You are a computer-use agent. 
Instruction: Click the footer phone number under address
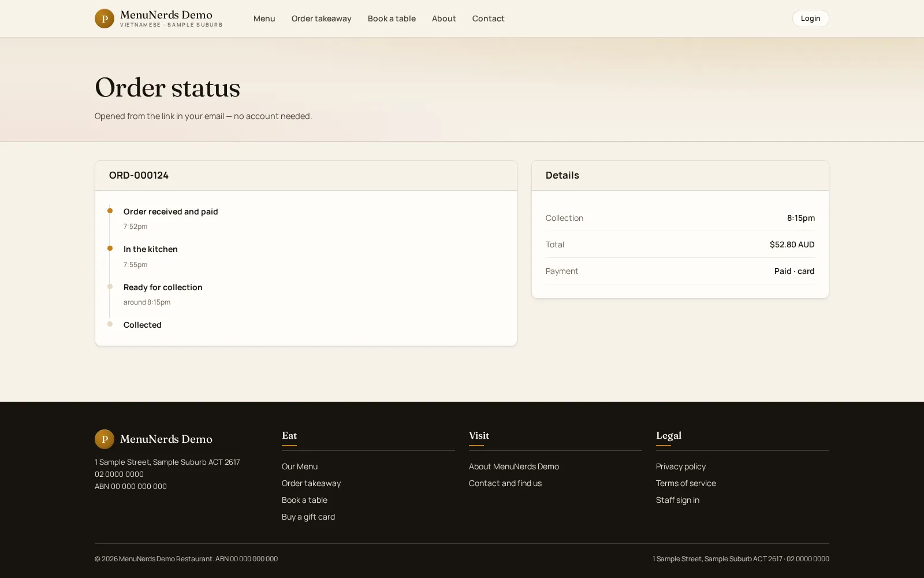click(x=119, y=474)
